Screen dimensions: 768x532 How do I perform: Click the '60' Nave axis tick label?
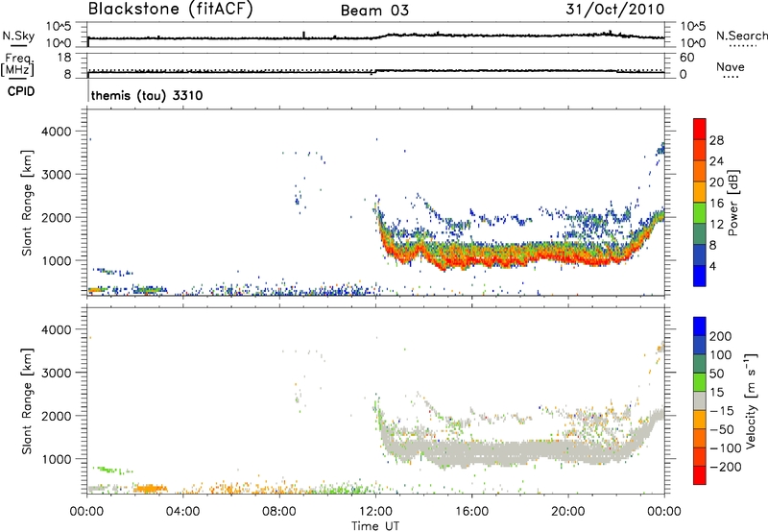click(686, 58)
